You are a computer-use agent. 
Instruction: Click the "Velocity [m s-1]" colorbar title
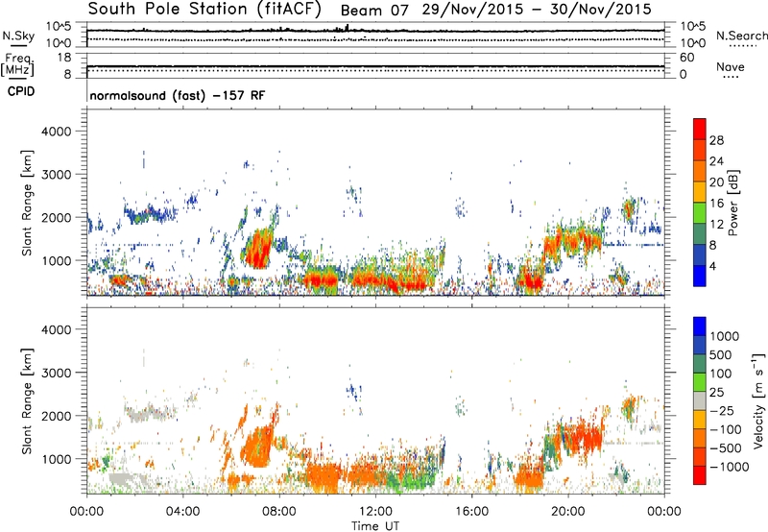tap(758, 400)
